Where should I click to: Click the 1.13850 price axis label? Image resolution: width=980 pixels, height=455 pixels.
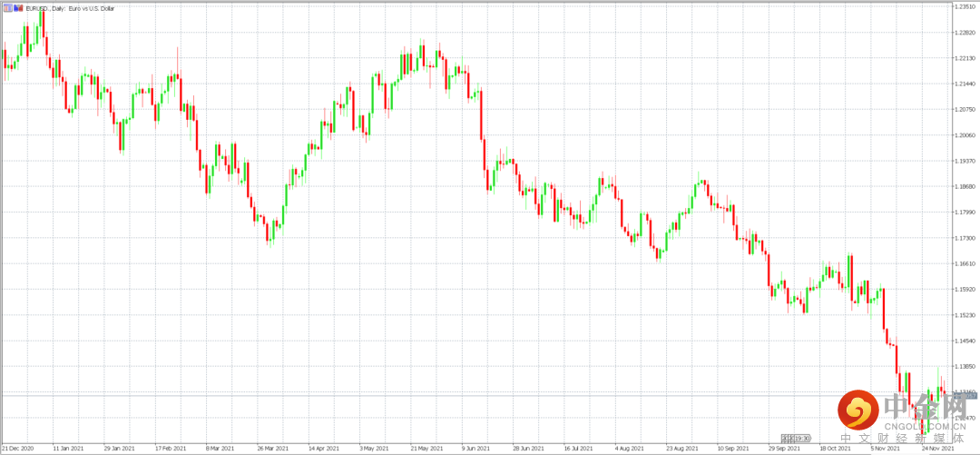965,368
